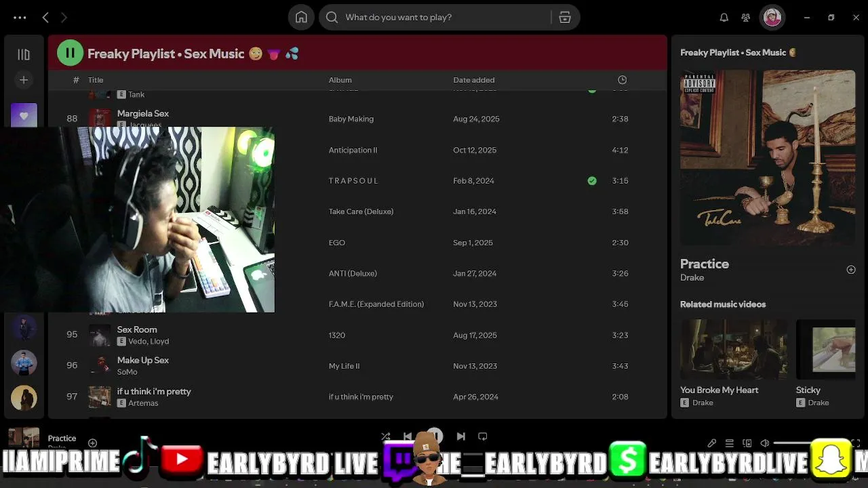
Task: Open the T R A P S O U L album link
Action: pos(353,181)
